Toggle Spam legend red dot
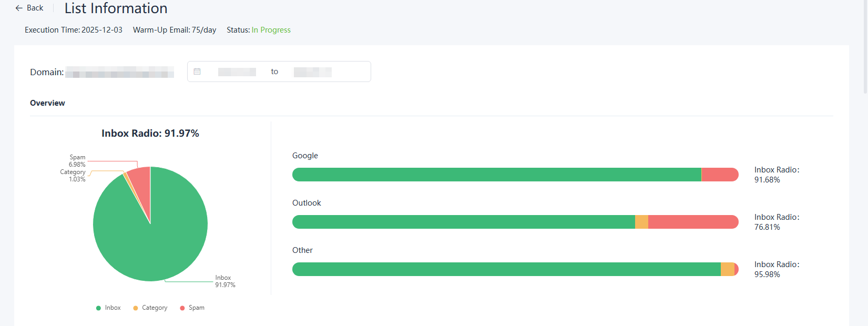The image size is (868, 326). (182, 308)
